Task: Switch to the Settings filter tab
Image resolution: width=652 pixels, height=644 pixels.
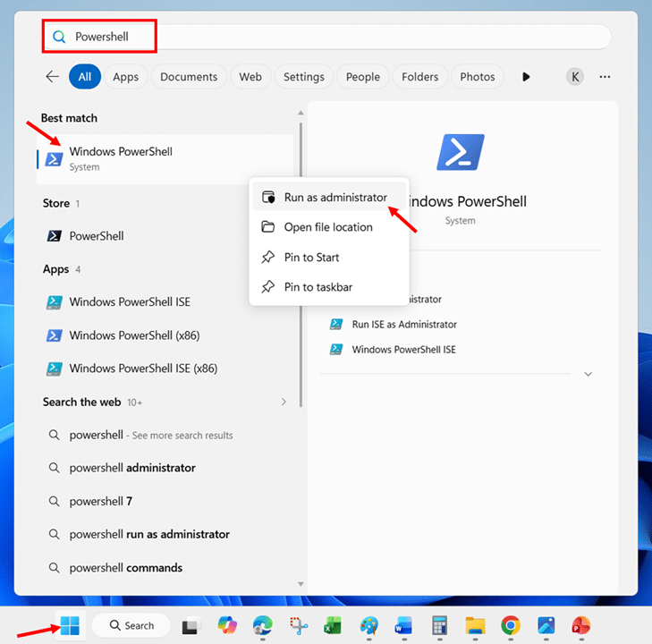Action: tap(303, 77)
